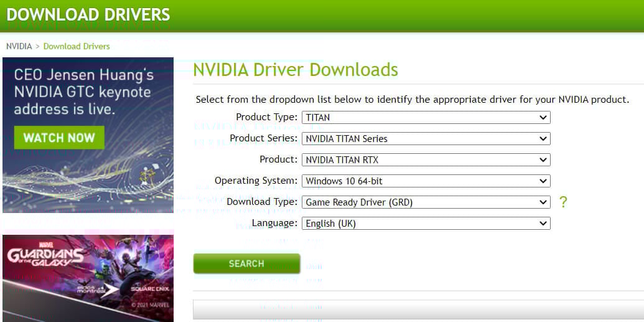
Task: Click the NVIDIA Driver Downloads heading
Action: tap(296, 70)
